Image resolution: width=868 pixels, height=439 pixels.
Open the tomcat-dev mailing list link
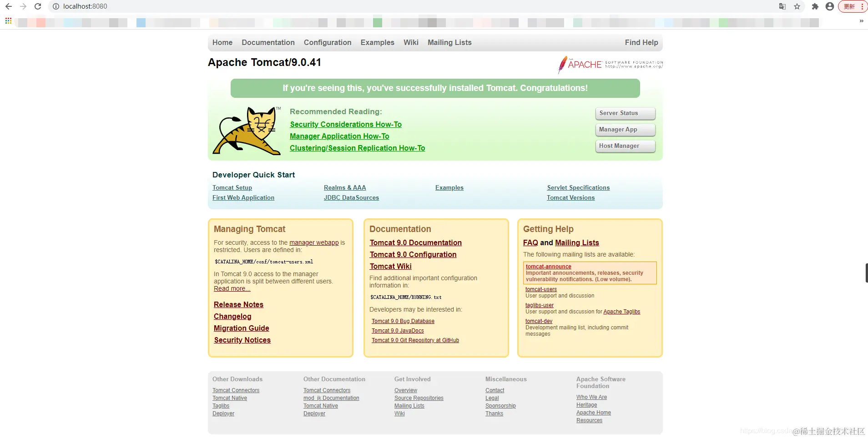click(x=539, y=321)
